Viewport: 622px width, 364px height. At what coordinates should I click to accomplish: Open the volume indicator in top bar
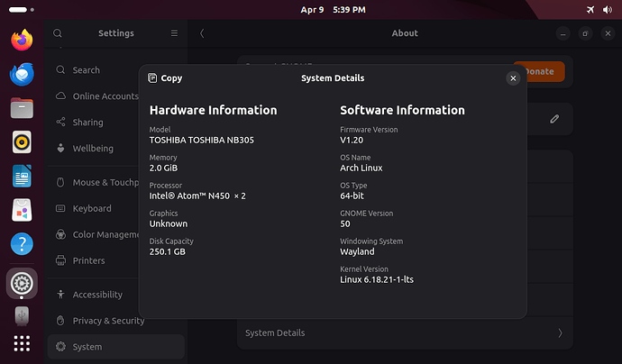(608, 10)
